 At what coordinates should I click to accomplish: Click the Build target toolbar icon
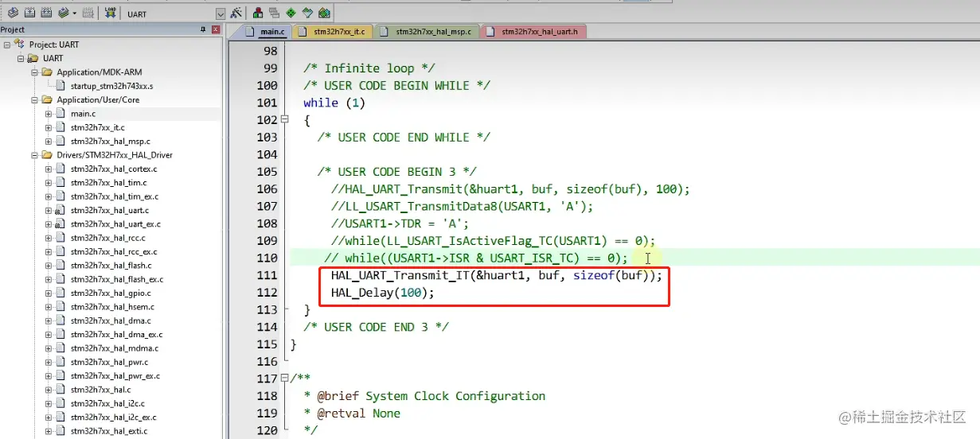[x=29, y=13]
